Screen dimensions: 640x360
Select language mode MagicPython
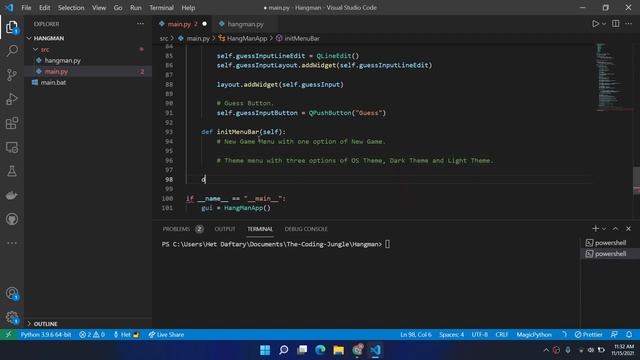pos(534,335)
